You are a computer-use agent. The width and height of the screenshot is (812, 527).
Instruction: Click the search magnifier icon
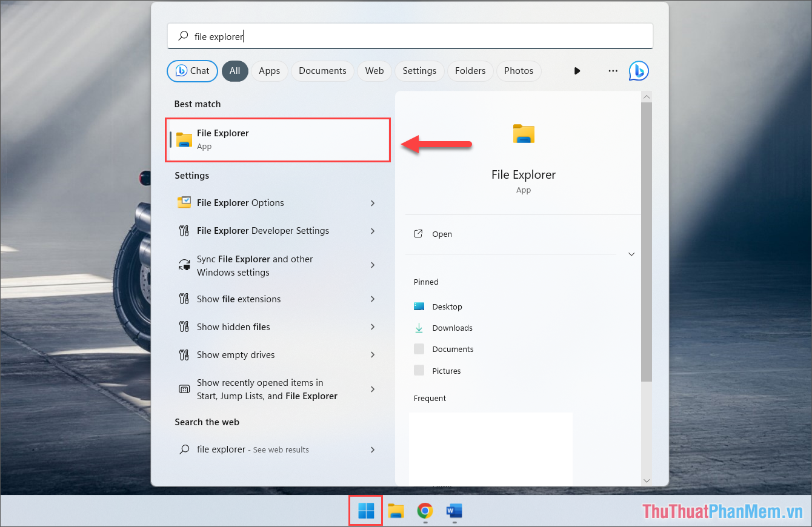(182, 36)
